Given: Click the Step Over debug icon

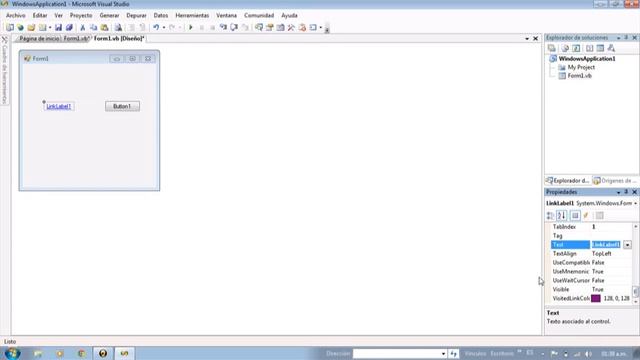Looking at the screenshot, I should 234,27.
